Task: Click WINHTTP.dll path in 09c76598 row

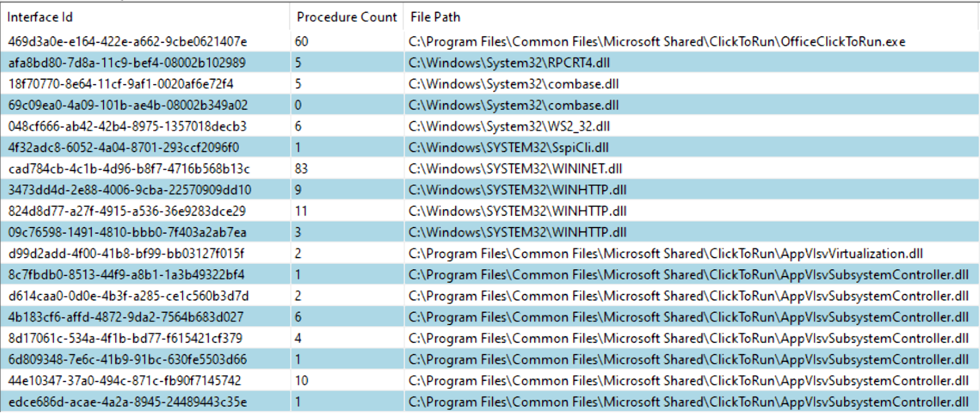Action: pyautogui.click(x=517, y=232)
